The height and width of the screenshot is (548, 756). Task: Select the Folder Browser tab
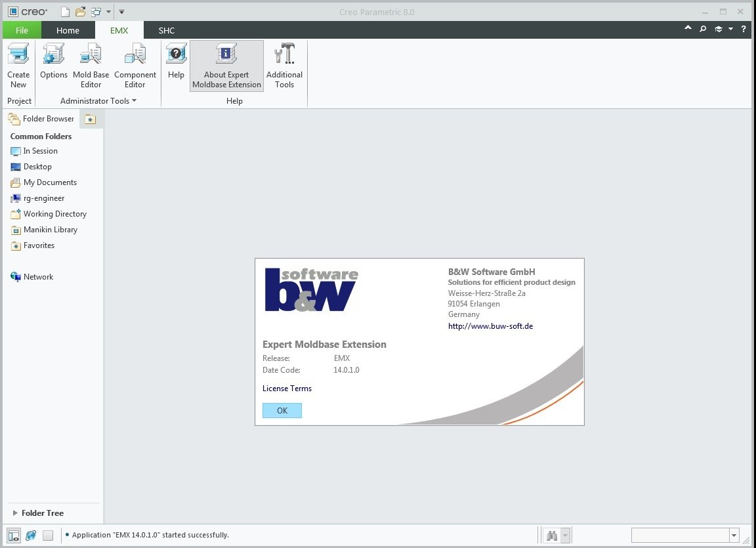[41, 119]
